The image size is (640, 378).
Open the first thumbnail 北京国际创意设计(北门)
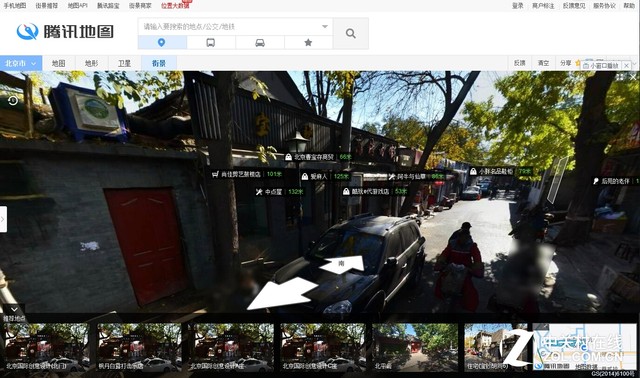[46, 347]
